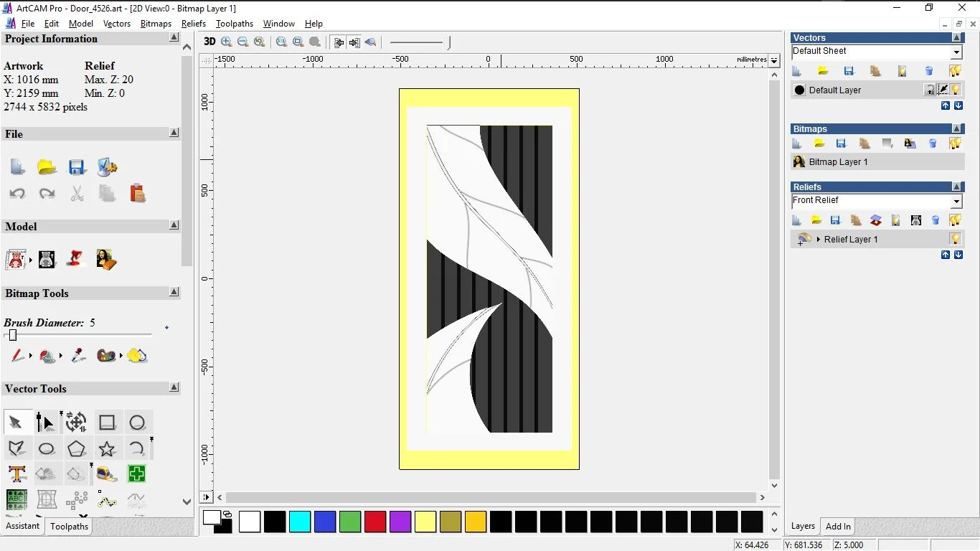Screen dimensions: 980x551
Task: Choose the Create Vector Text tool
Action: 17,474
